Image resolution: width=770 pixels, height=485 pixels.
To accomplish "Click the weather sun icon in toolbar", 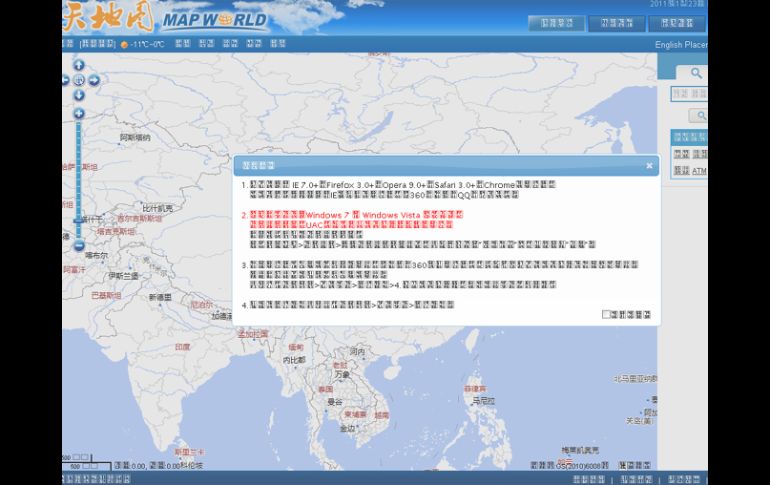I will 124,45.
